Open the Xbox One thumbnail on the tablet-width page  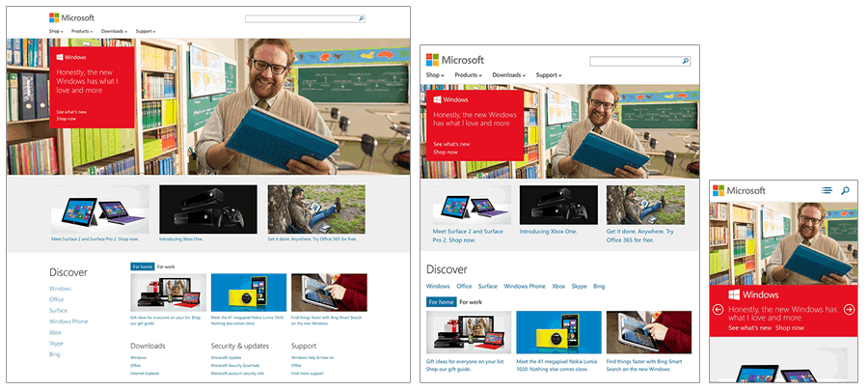558,205
